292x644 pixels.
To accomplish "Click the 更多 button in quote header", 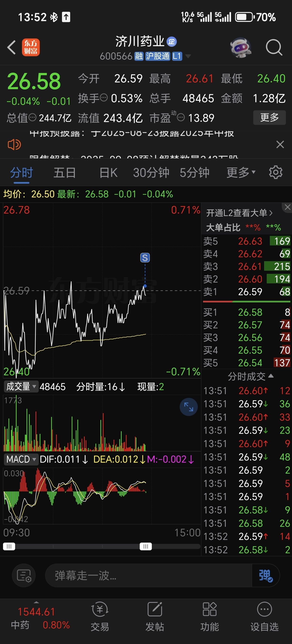I will pyautogui.click(x=270, y=117).
